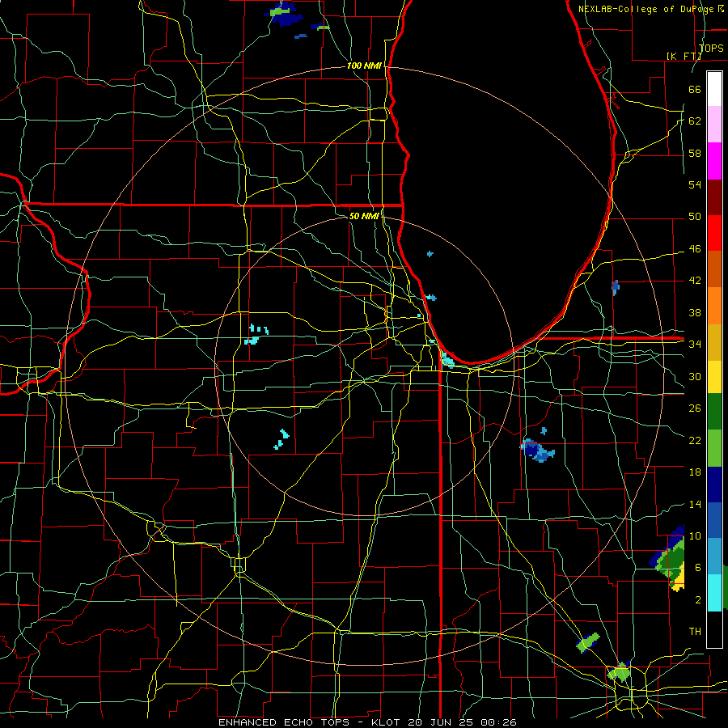Viewport: 728px width, 728px height.
Task: Click the blue and green echo at top center
Action: [x=284, y=14]
